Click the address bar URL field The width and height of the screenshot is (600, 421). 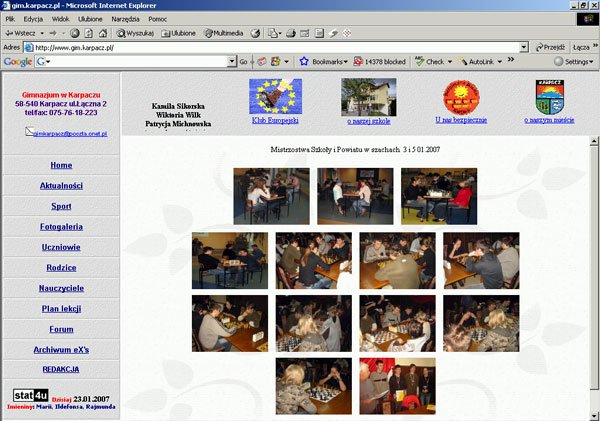(277, 47)
